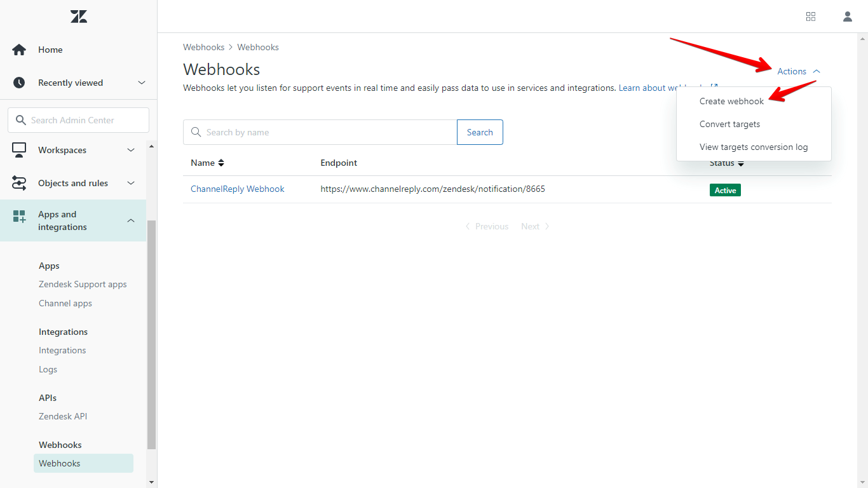
Task: Click the Objects and rules icon
Action: click(x=19, y=183)
